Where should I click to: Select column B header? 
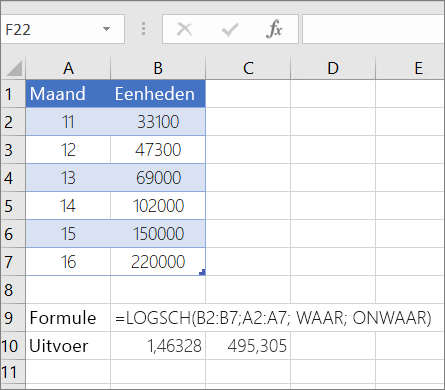coord(158,68)
